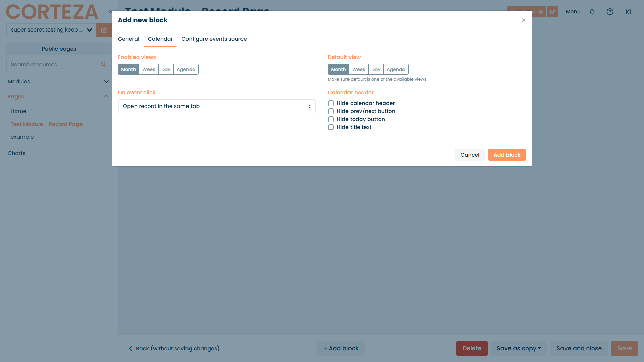Open the Menu in top bar
This screenshot has height=362, width=644.
point(573,12)
